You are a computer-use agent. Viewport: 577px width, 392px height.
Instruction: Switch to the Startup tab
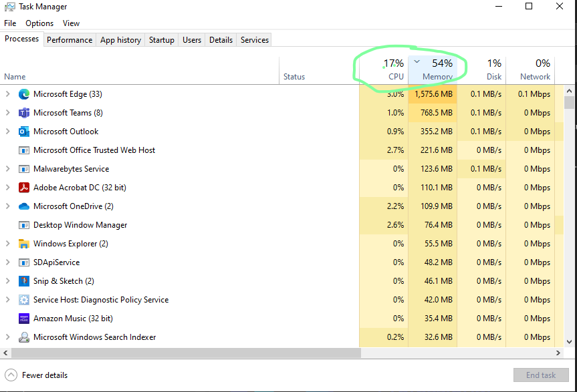[x=162, y=40]
